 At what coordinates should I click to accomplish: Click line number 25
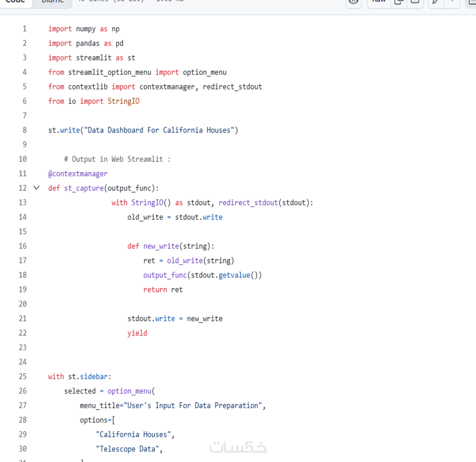(x=23, y=377)
